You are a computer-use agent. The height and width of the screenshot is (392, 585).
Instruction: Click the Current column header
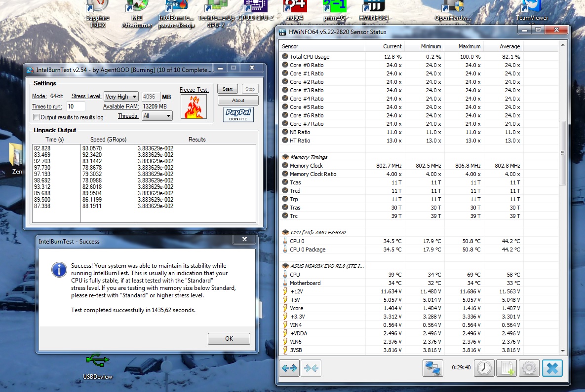(x=385, y=46)
